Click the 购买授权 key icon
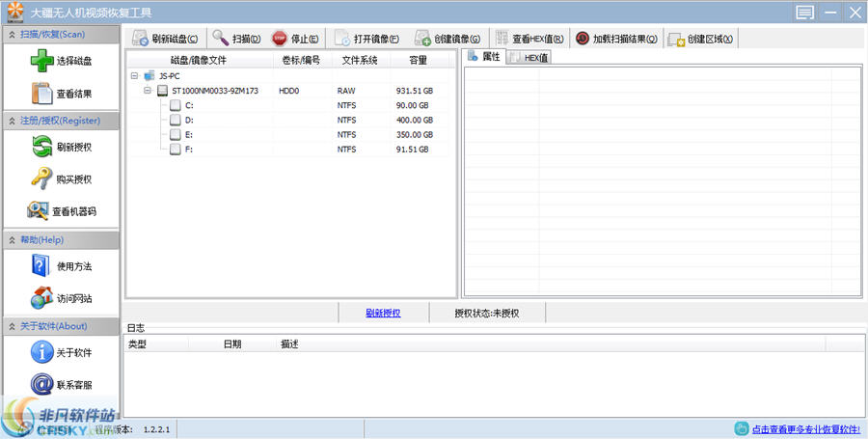The width and height of the screenshot is (868, 439). [41, 178]
